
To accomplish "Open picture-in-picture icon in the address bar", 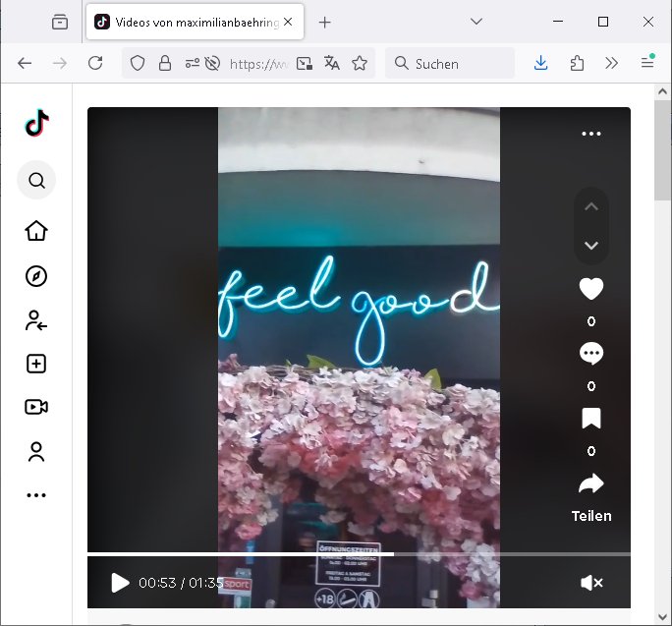I will tap(305, 64).
